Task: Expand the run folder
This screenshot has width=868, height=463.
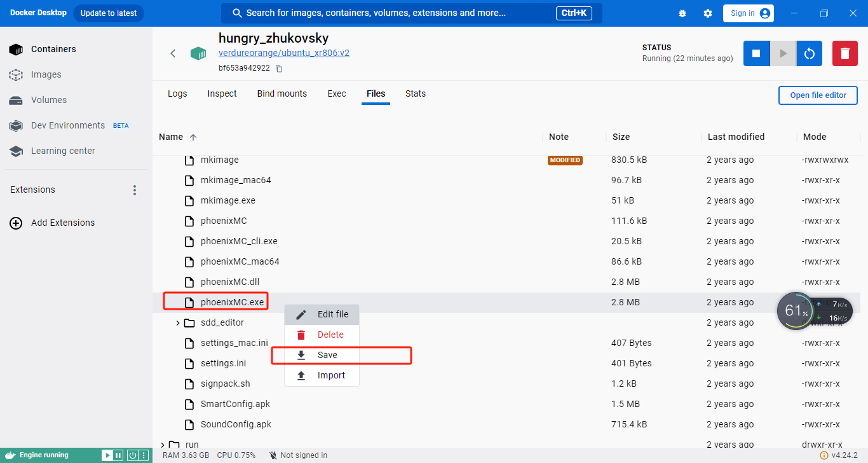Action: (x=163, y=445)
